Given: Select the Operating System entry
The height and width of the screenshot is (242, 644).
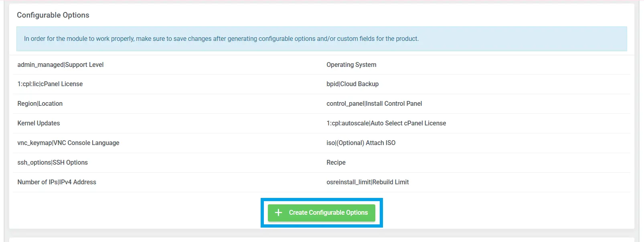Looking at the screenshot, I should coord(351,65).
